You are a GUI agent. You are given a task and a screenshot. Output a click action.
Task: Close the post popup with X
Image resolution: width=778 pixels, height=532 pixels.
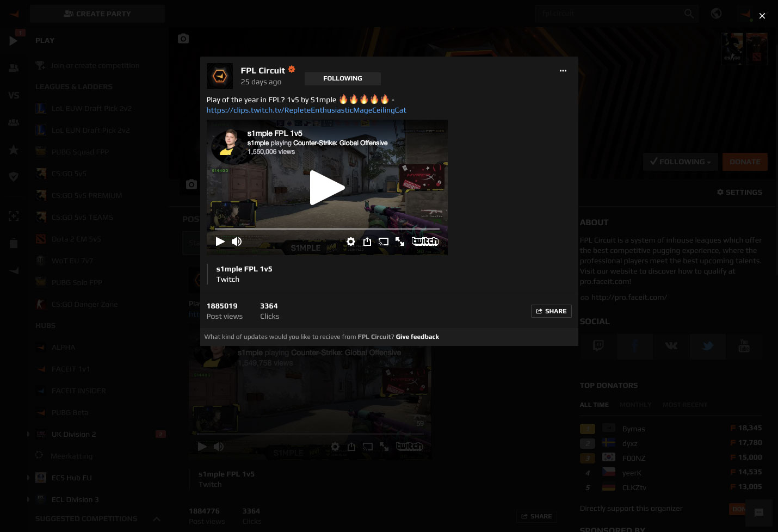coord(762,16)
